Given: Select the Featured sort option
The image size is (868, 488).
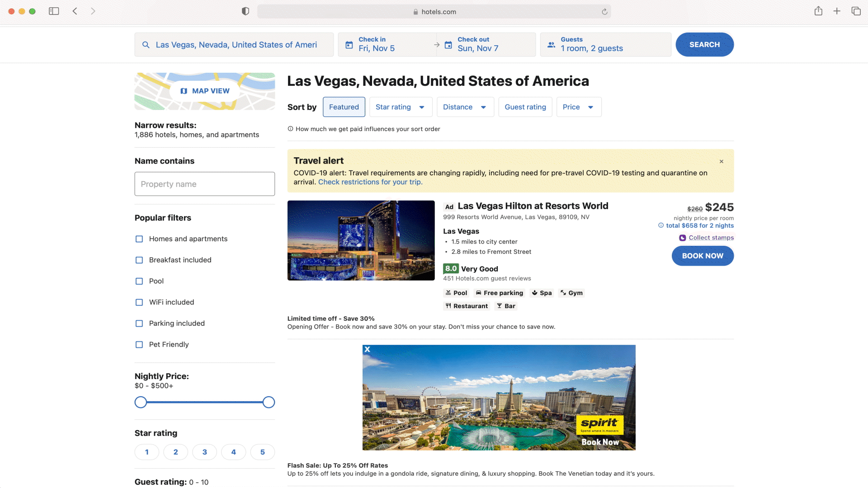Looking at the screenshot, I should 344,107.
